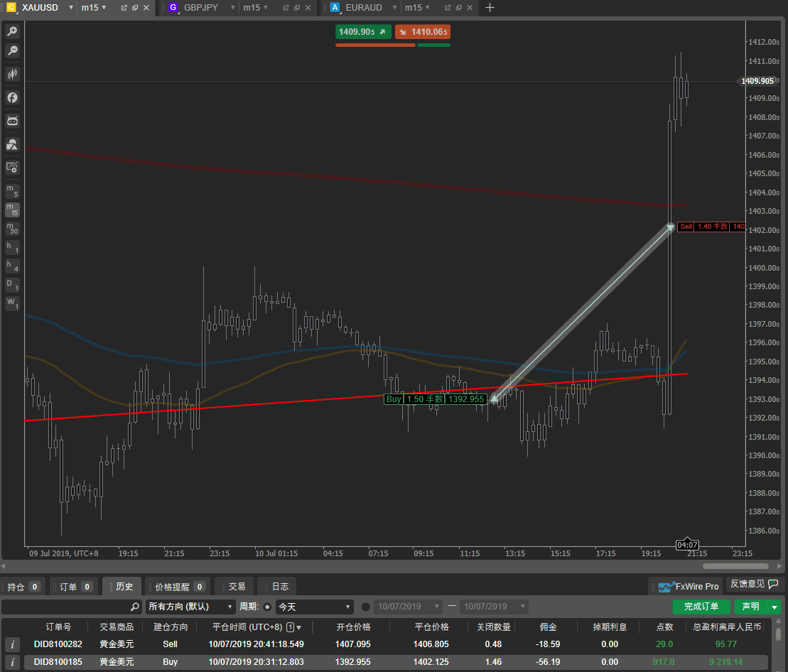Viewport: 788px width, 672px height.
Task: Open the end date 10/07/2019 picker
Action: tap(495, 607)
